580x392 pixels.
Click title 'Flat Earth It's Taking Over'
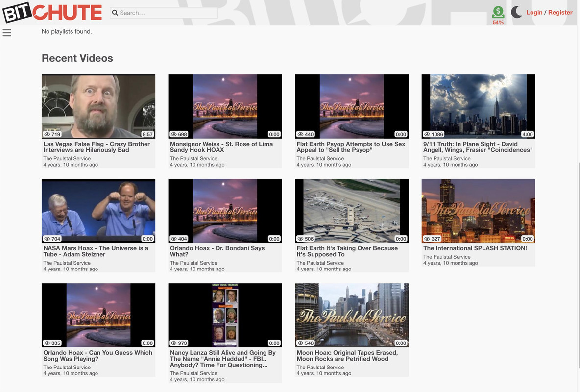coord(347,251)
